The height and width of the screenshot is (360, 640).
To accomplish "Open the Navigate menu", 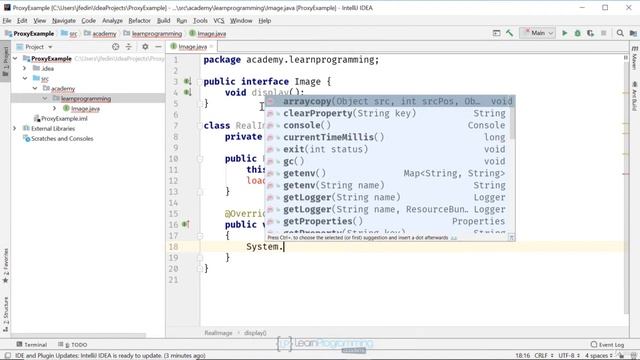I will 64,20.
